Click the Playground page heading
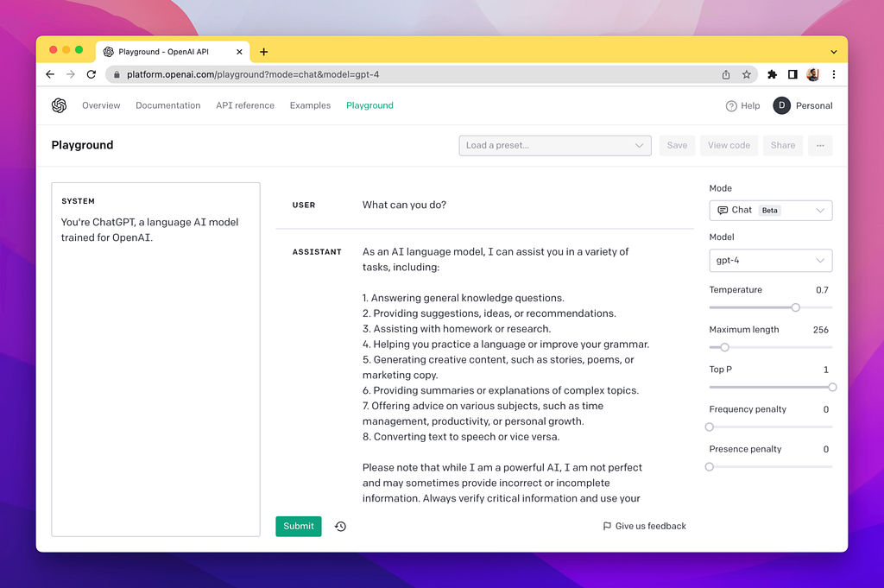Viewport: 884px width, 588px height. (82, 145)
